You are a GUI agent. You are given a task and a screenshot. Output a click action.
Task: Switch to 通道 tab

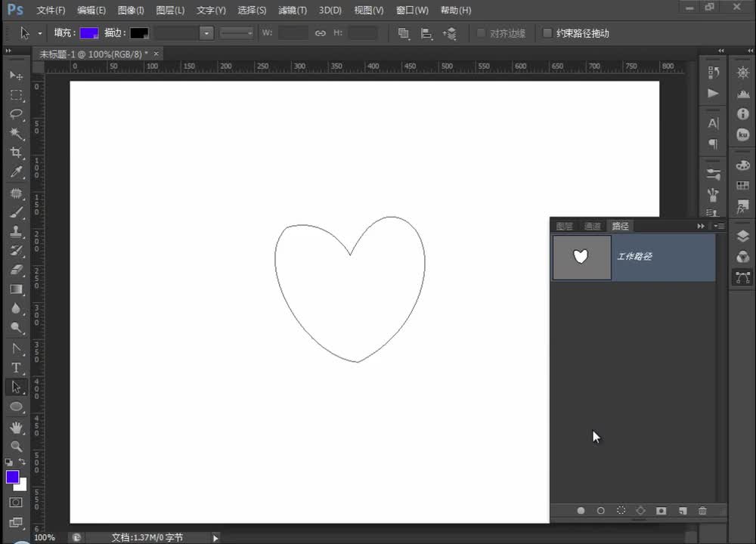[592, 226]
